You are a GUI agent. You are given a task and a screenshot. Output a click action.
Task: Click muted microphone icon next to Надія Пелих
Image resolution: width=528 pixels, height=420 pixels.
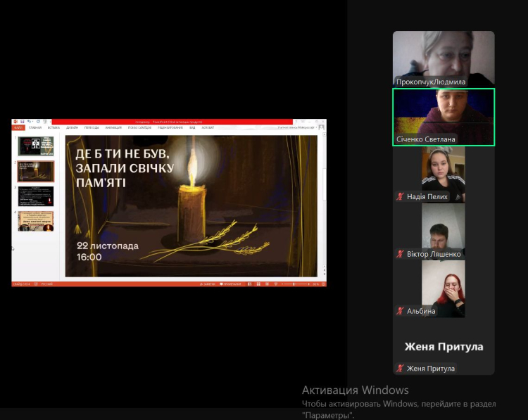coord(400,197)
